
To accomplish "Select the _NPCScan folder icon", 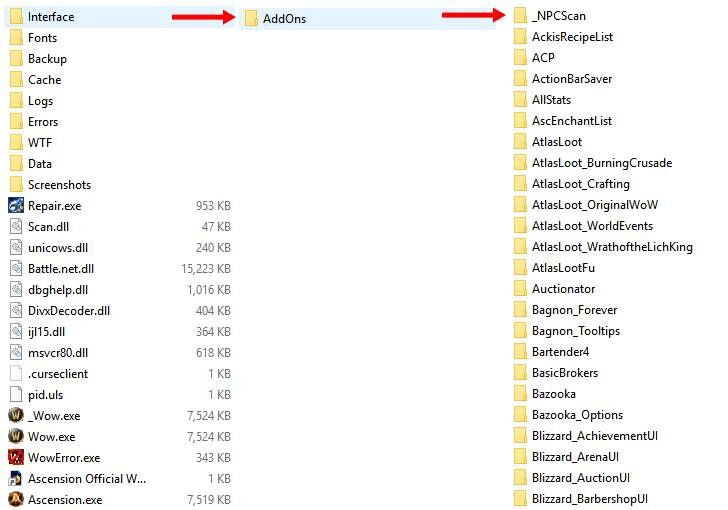I will pyautogui.click(x=520, y=15).
